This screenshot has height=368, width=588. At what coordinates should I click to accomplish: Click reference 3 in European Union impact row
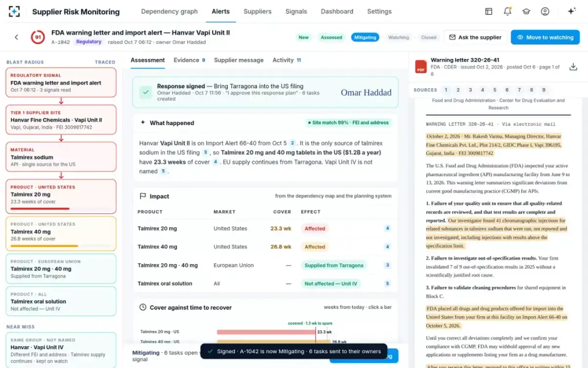pos(388,265)
